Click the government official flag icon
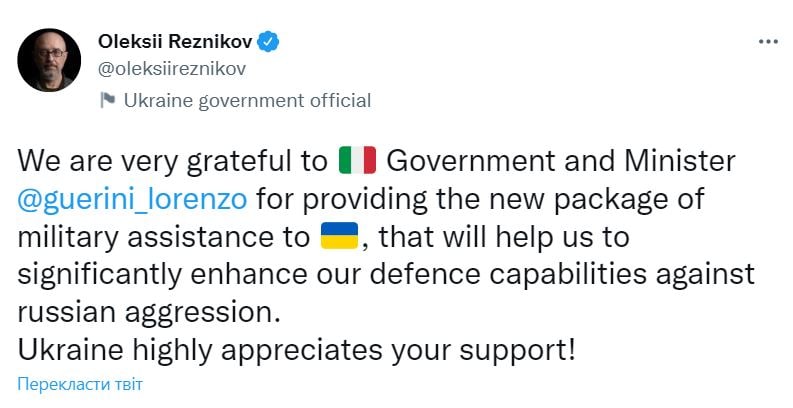793x408 pixels. click(x=107, y=100)
